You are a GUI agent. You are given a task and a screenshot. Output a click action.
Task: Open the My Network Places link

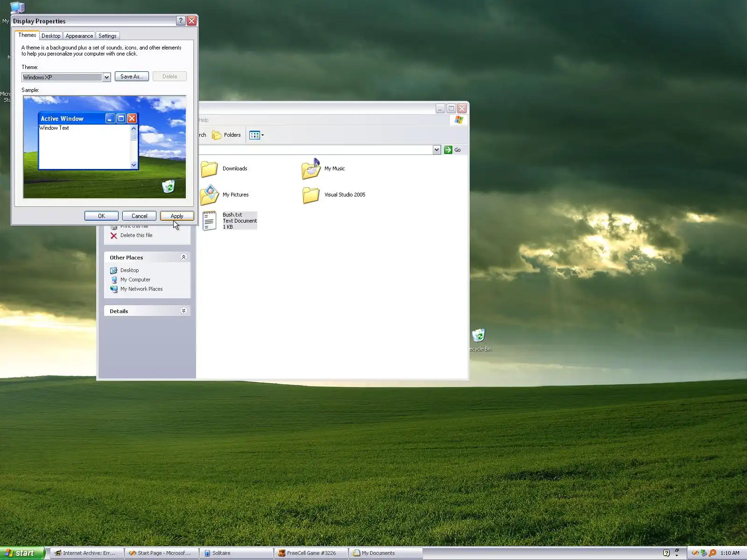coord(141,289)
